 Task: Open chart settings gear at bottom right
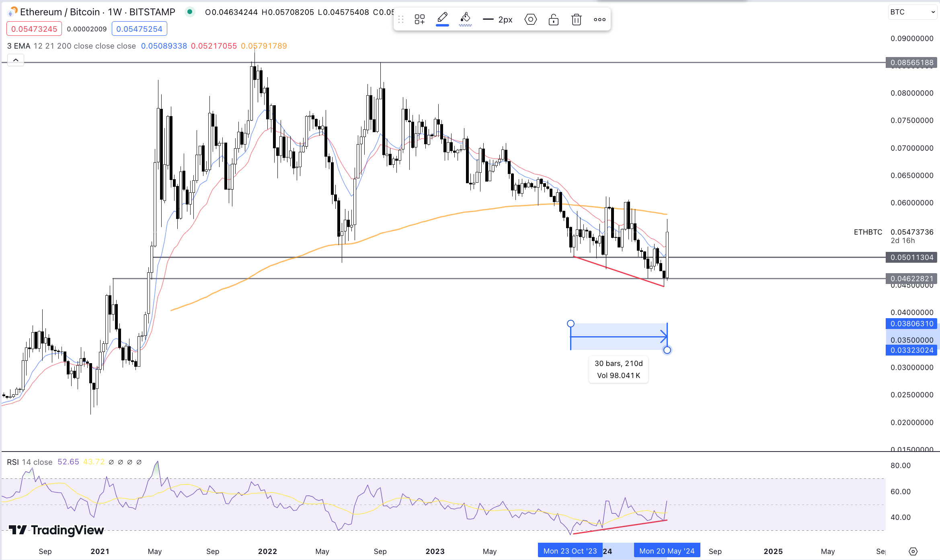(x=913, y=551)
